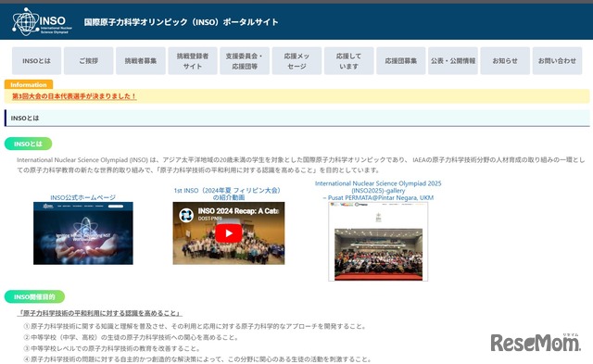Open the ご挨拶 menu item
The height and width of the screenshot is (364, 593).
pyautogui.click(x=89, y=61)
